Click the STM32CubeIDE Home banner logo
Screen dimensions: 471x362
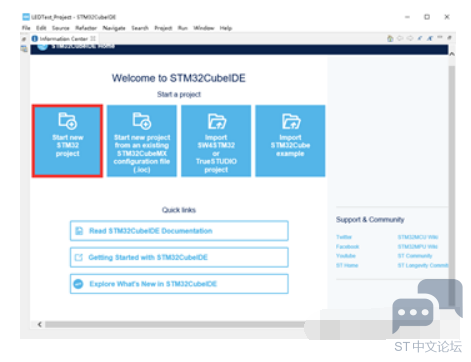tap(42, 47)
